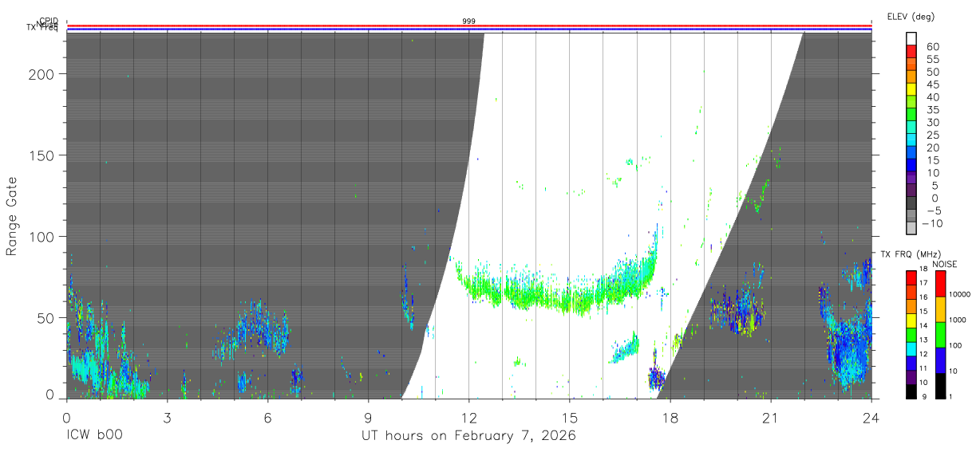Click the 10000 label on NOISE scale
The width and height of the screenshot is (980, 452).
click(959, 294)
